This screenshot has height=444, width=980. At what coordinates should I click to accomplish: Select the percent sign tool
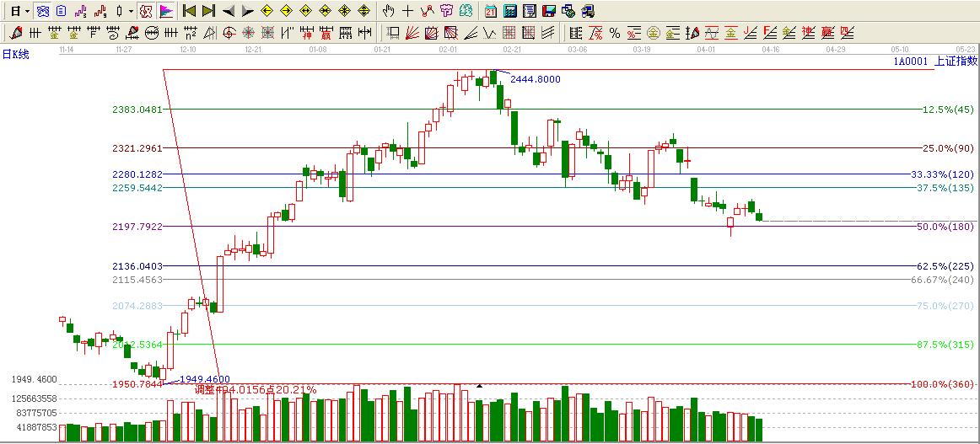click(614, 33)
